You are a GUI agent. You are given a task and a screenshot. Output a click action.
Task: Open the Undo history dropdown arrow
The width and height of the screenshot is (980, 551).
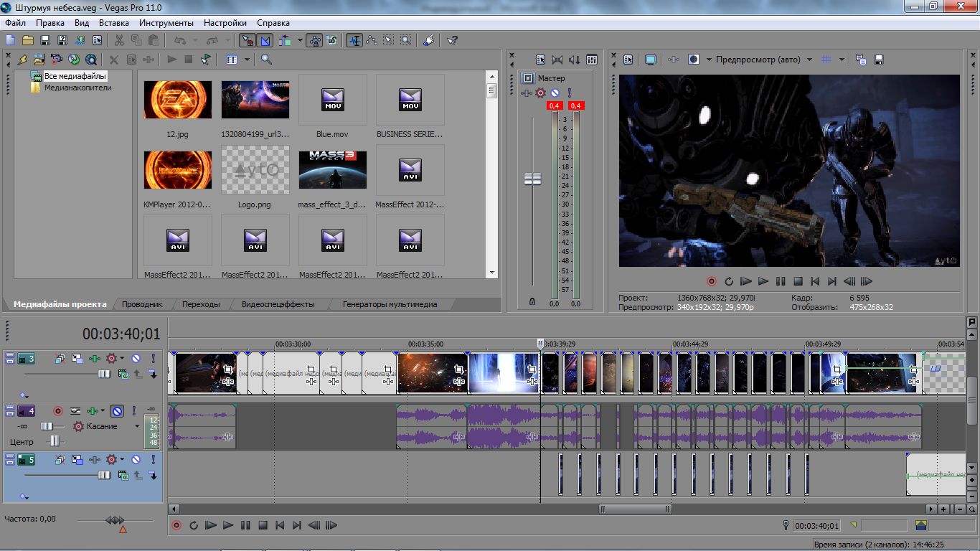click(x=196, y=40)
